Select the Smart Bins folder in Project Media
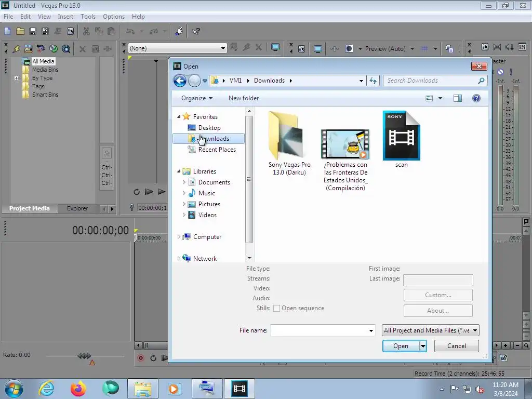 click(45, 95)
